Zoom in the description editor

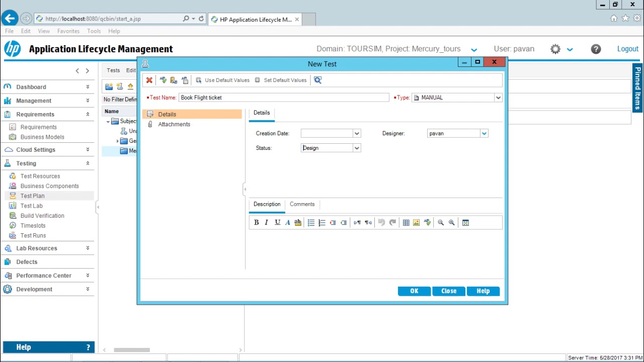[x=452, y=223]
